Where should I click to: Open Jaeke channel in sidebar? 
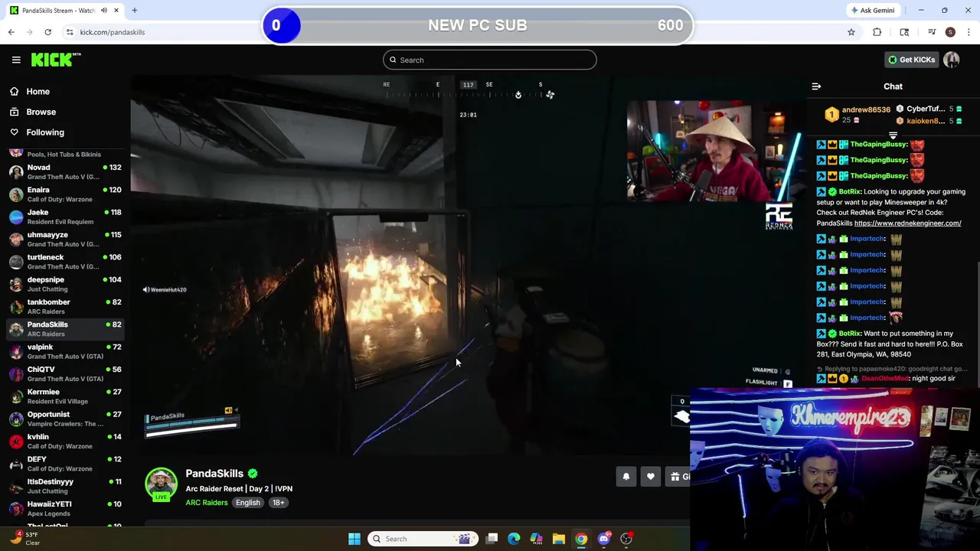click(65, 217)
